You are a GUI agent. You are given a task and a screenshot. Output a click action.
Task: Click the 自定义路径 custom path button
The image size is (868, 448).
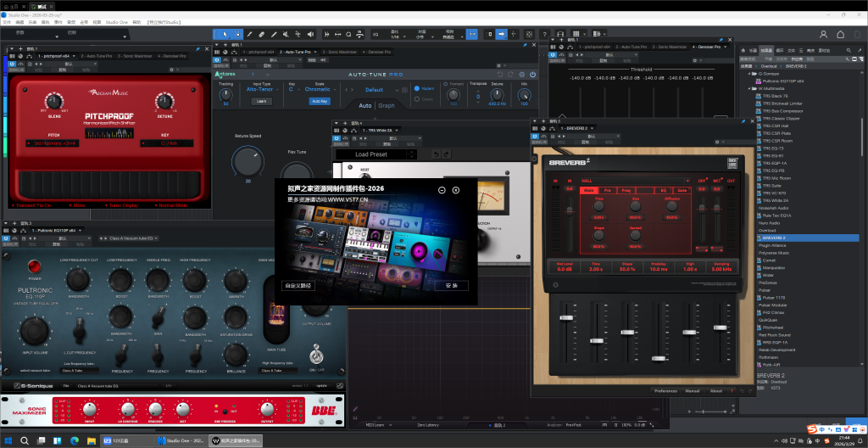(x=299, y=286)
